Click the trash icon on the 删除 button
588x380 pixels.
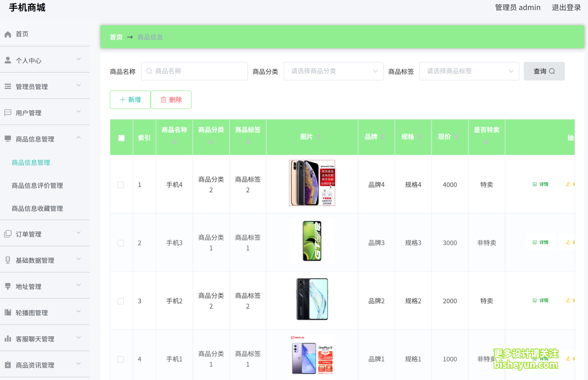164,100
